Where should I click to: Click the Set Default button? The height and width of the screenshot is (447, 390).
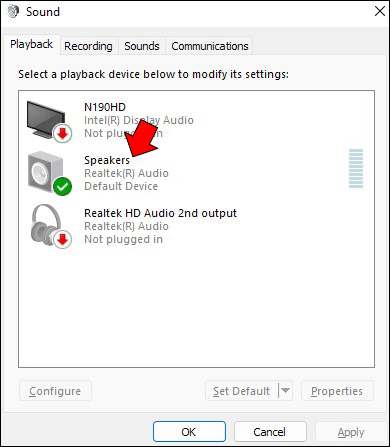242,391
